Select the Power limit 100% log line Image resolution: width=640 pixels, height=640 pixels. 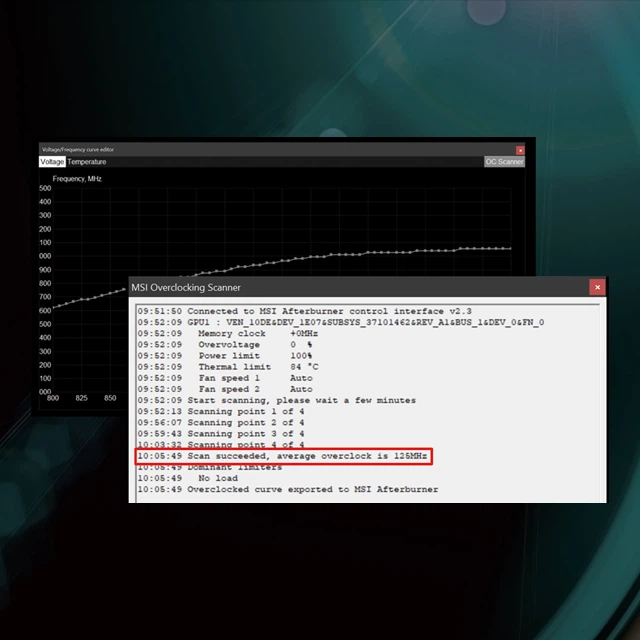pyautogui.click(x=225, y=356)
